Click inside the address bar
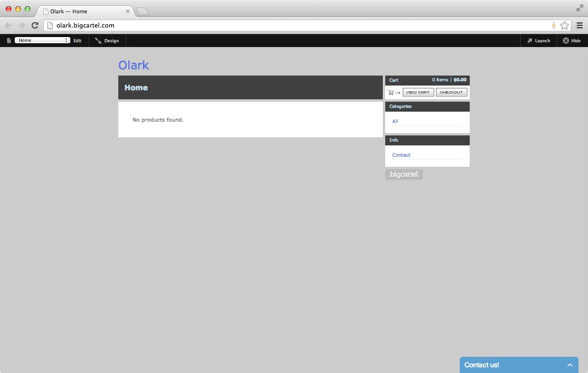 190,25
